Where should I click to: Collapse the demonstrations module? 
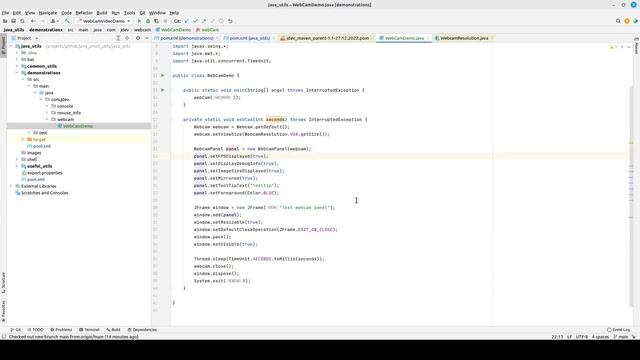(x=17, y=73)
